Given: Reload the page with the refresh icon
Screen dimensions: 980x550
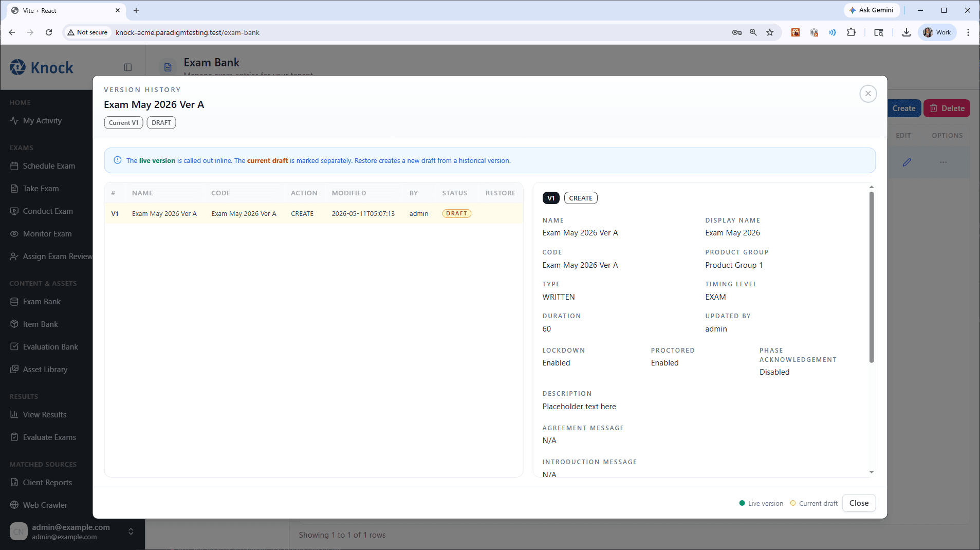Looking at the screenshot, I should click(49, 32).
